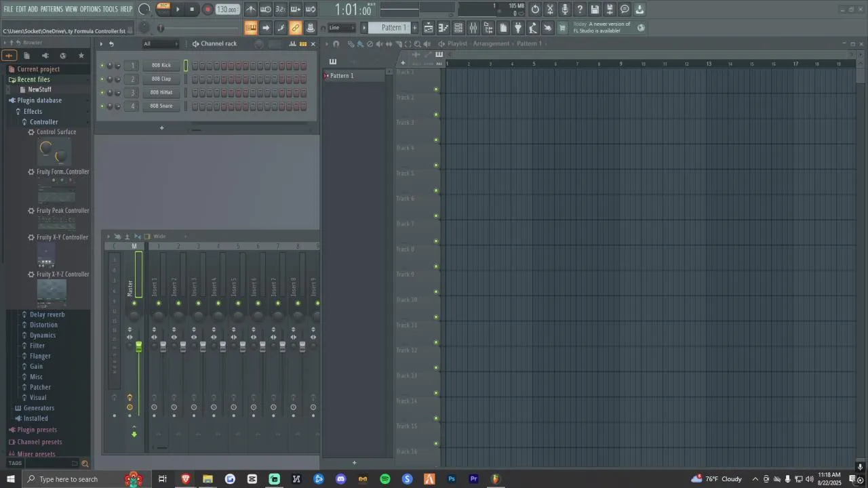The image size is (868, 488).
Task: Open the OPTIONS menu
Action: (x=90, y=9)
